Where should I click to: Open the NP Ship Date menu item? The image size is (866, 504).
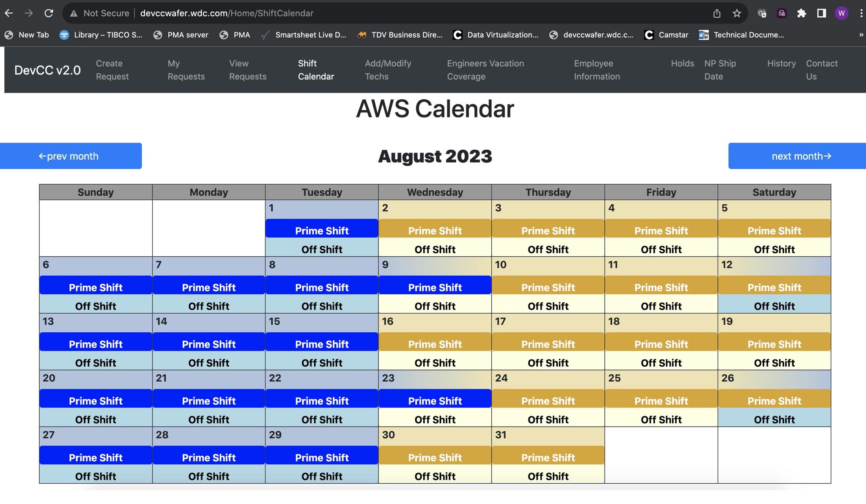click(x=720, y=70)
